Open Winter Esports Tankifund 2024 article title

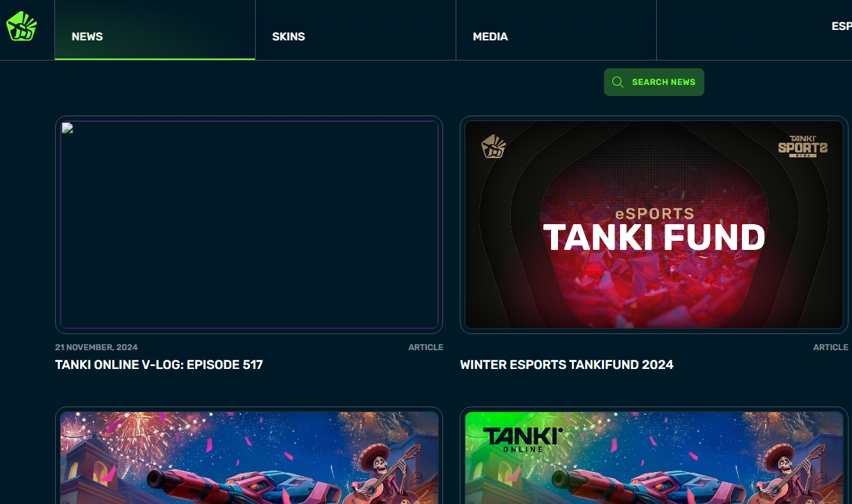point(566,365)
